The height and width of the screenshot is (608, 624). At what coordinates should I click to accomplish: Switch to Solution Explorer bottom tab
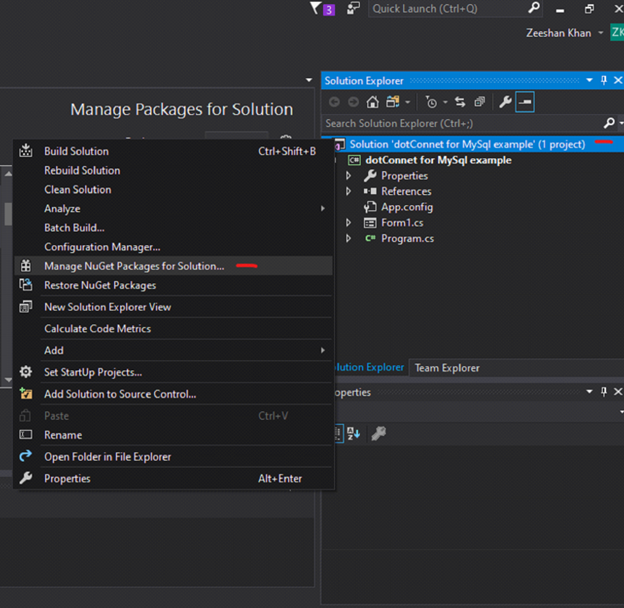pyautogui.click(x=368, y=367)
